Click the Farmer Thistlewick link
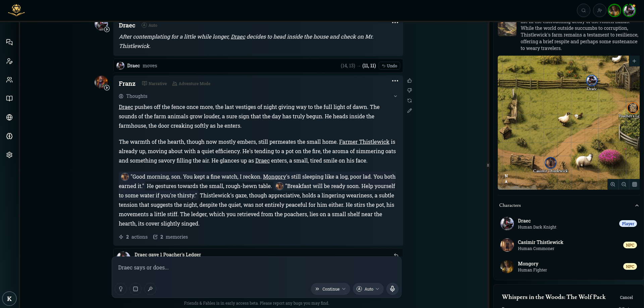 click(x=364, y=142)
